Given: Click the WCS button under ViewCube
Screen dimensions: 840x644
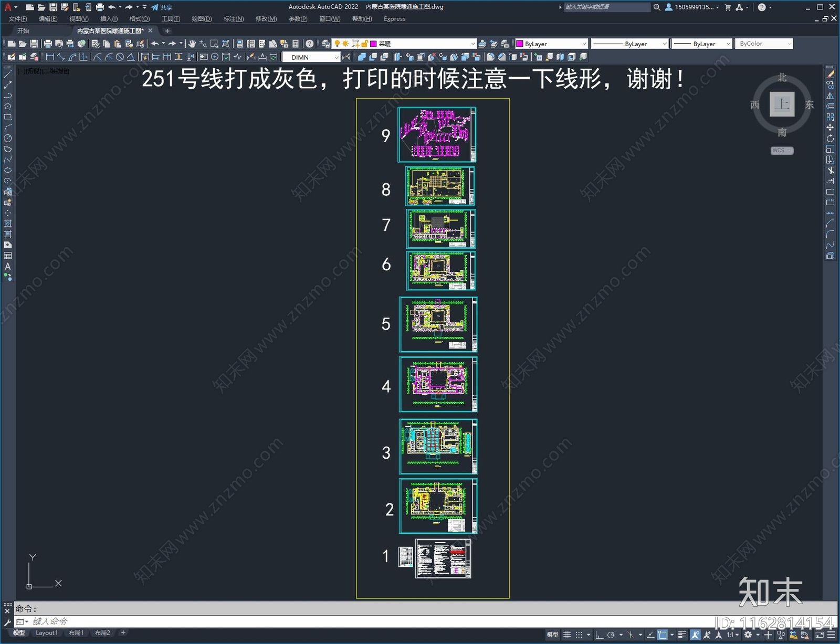Looking at the screenshot, I should [782, 151].
